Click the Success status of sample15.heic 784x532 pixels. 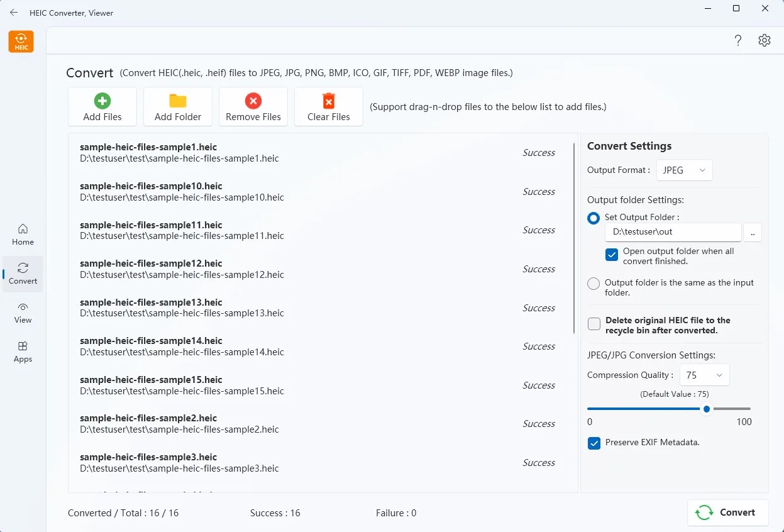539,385
